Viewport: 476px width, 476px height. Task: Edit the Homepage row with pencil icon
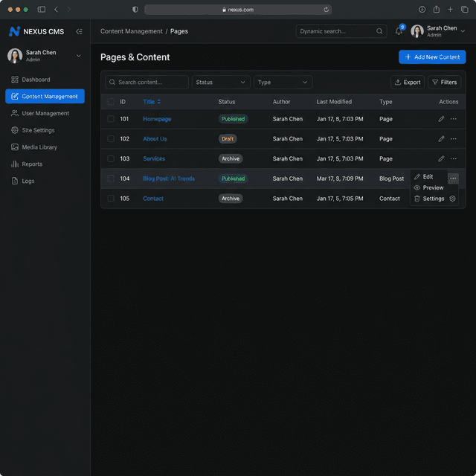coord(441,119)
